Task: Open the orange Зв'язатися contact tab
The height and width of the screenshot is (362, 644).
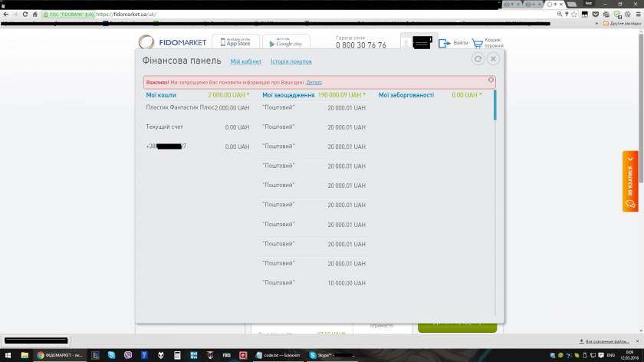Action: point(630,181)
